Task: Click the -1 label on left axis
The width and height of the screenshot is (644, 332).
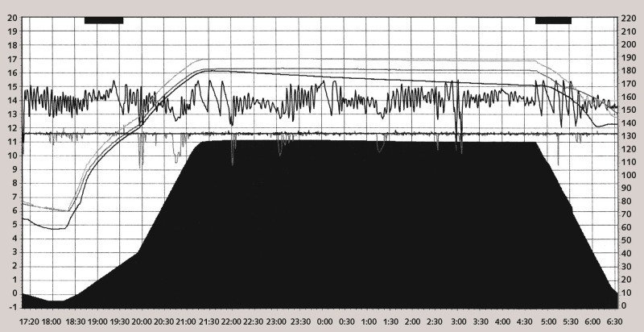Action: (x=12, y=307)
